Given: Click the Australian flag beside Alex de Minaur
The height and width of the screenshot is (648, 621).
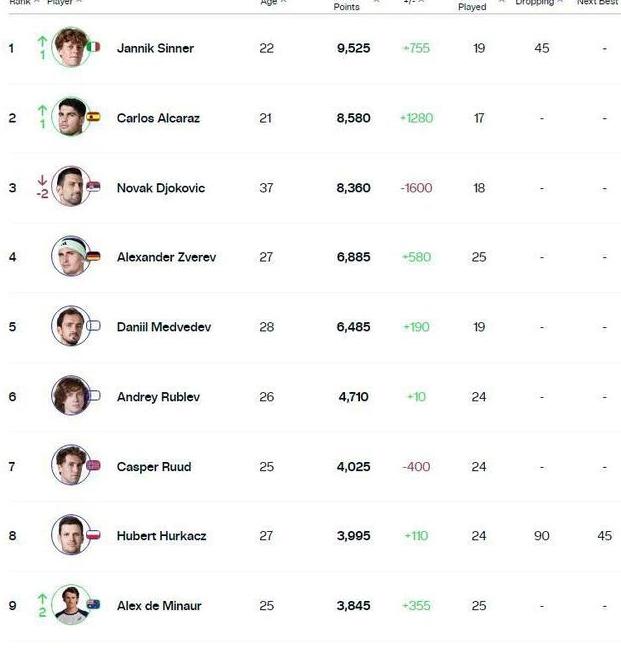Looking at the screenshot, I should pyautogui.click(x=94, y=605).
